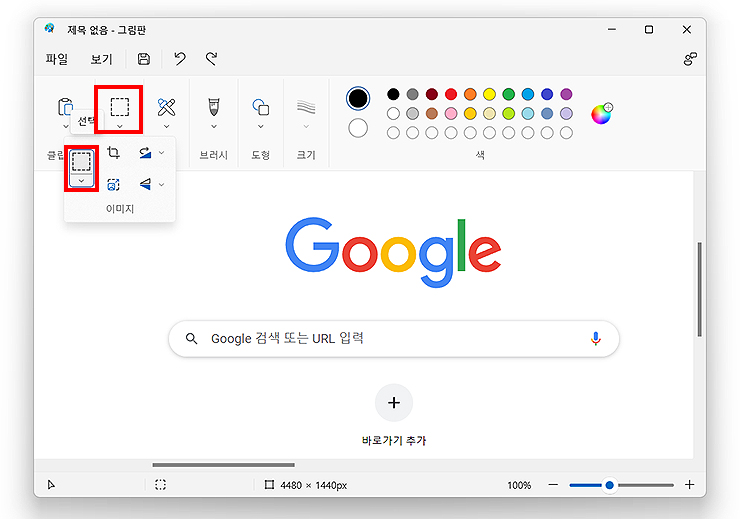The height and width of the screenshot is (519, 740).
Task: Pick the lime green palette swatch
Action: click(x=508, y=114)
